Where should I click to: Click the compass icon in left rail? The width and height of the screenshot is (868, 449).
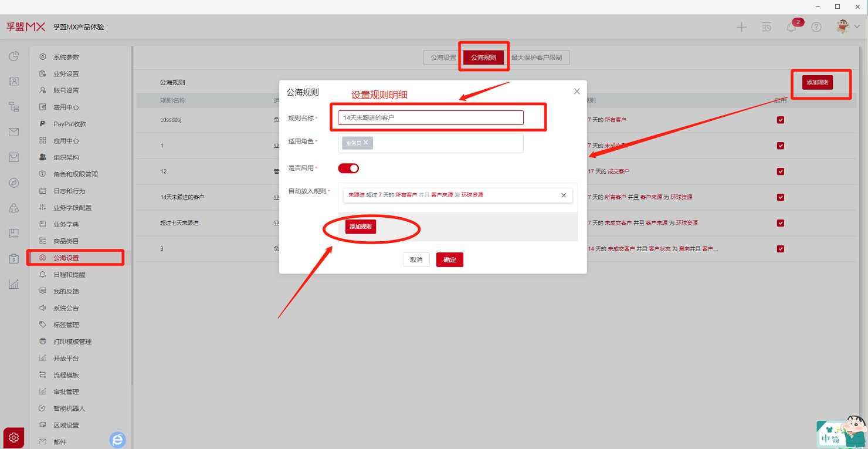(13, 183)
